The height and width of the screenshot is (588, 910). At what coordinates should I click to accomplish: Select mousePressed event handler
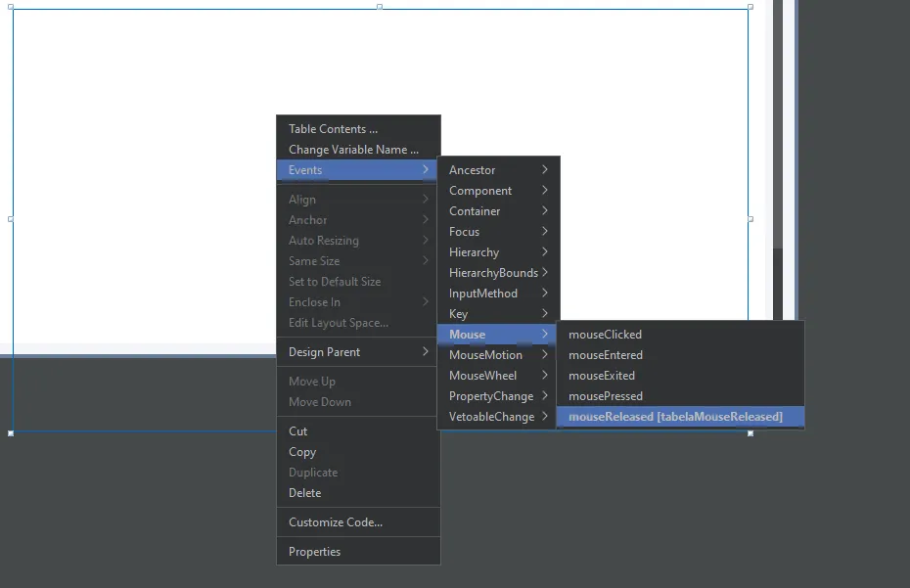680,396
